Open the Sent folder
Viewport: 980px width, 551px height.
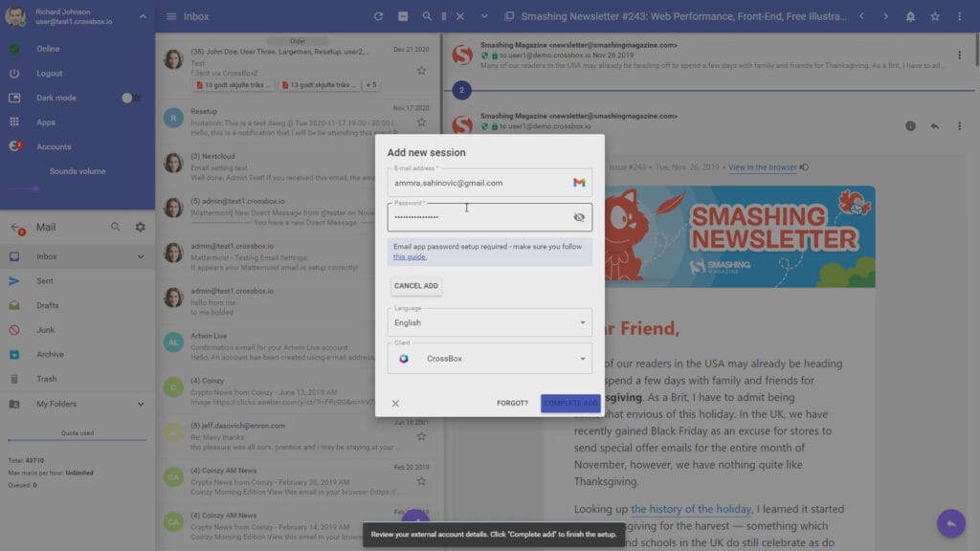(x=45, y=281)
